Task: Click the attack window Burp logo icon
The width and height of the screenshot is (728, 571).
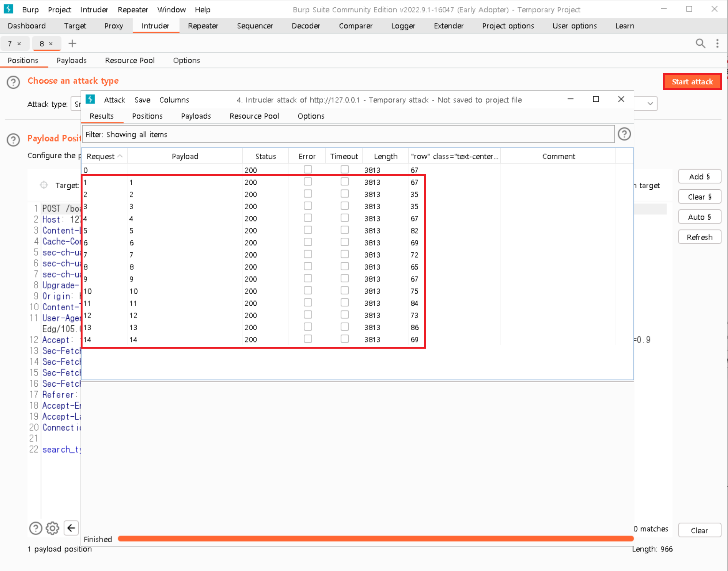Action: click(x=90, y=99)
